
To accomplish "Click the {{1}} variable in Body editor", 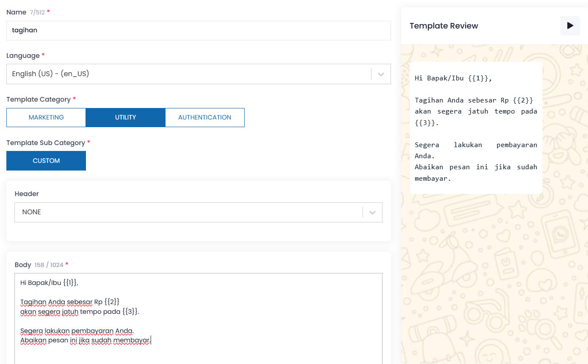I will [70, 283].
